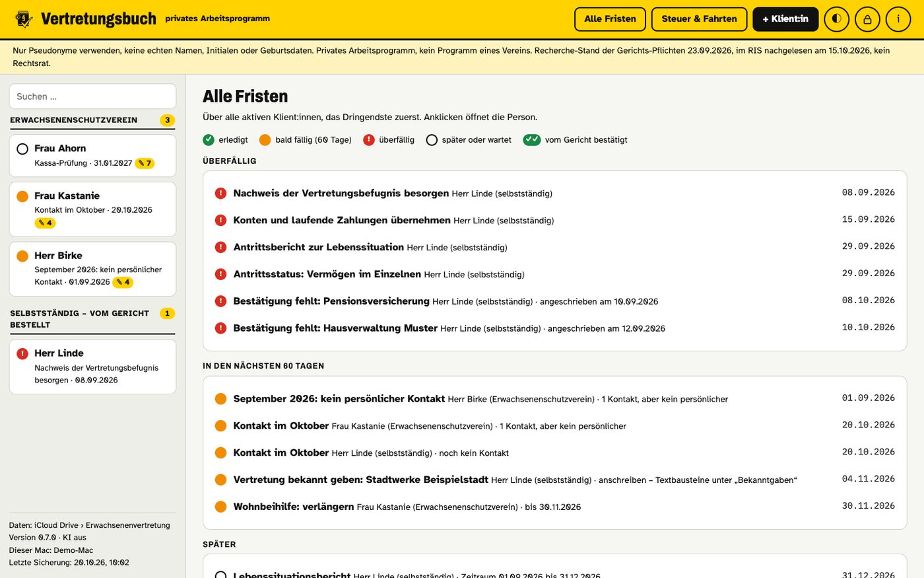
Task: Open 'Antrittsstatus: Vermögen im Einzelnen' row
Action: 554,274
